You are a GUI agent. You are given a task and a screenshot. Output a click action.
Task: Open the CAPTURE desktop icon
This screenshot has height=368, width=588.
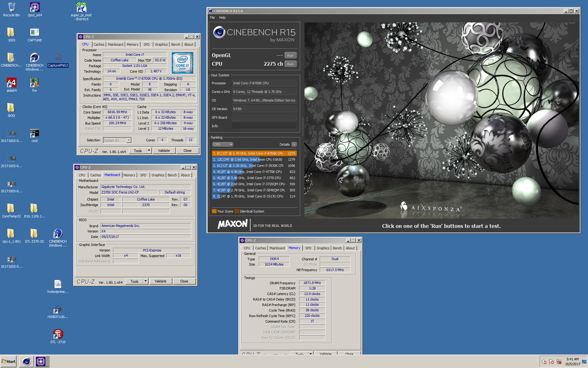[x=35, y=34]
